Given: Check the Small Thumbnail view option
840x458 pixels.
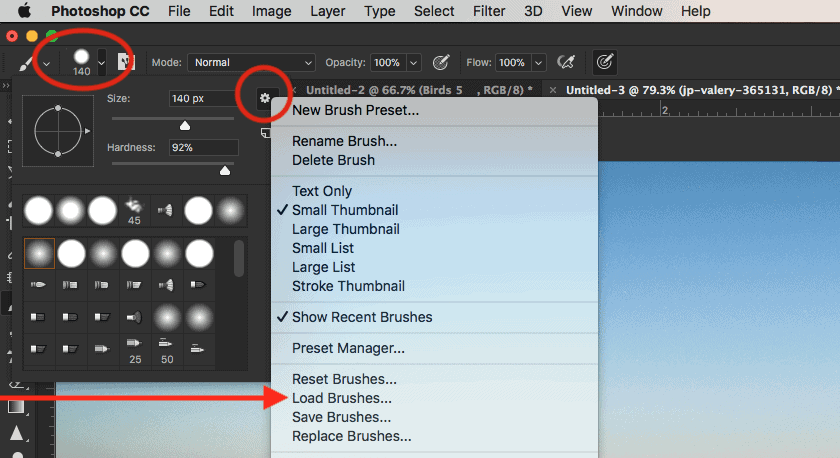Looking at the screenshot, I should point(345,210).
